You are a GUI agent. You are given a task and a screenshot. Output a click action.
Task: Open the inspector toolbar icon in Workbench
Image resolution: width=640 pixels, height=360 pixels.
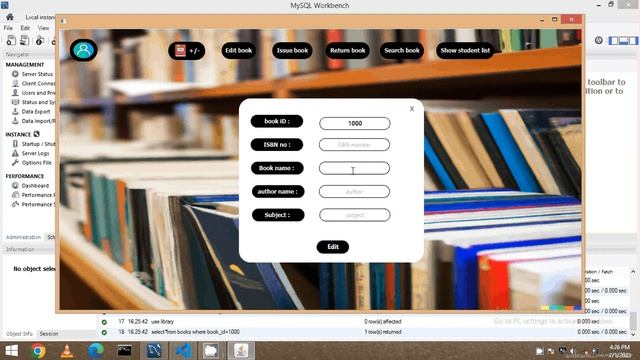39,40
